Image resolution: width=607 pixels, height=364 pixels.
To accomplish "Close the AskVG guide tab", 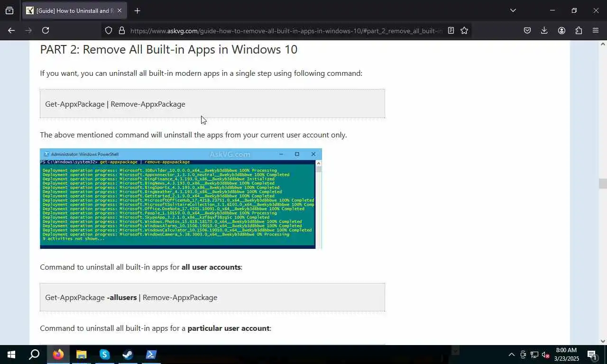I will [x=119, y=10].
